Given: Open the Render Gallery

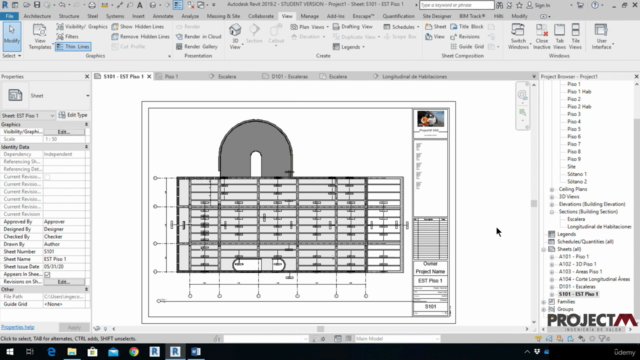Looking at the screenshot, I should (x=197, y=47).
